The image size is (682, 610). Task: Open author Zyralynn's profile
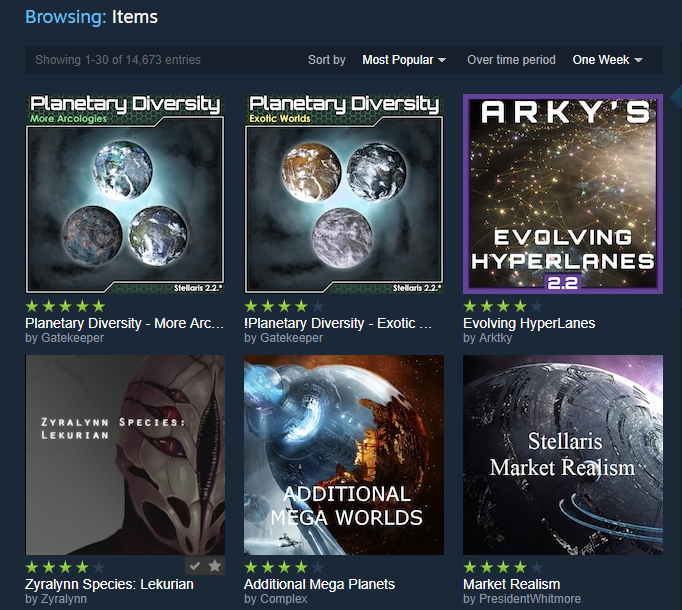[64, 599]
